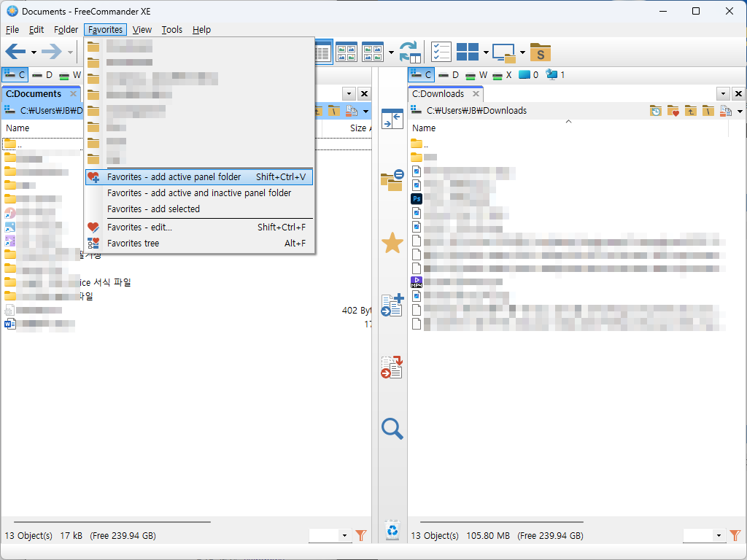Click the folder S toolbar icon
Screen dimensions: 747x560
[541, 52]
